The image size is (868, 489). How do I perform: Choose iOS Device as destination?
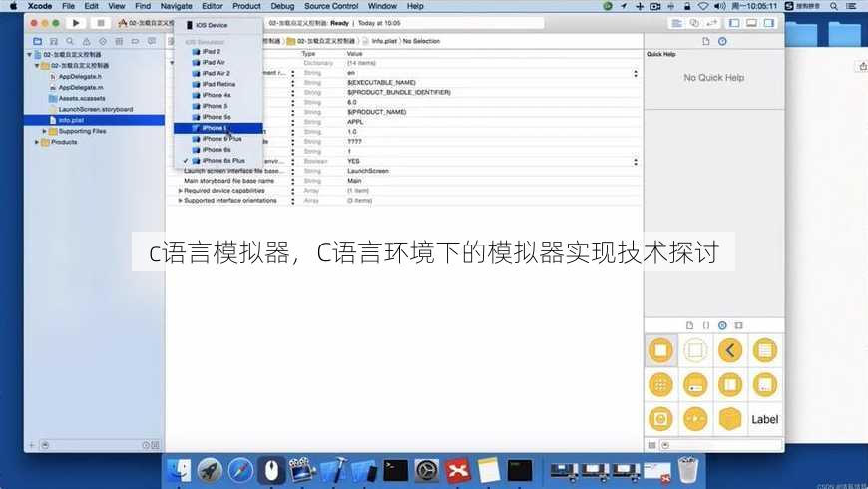point(218,26)
